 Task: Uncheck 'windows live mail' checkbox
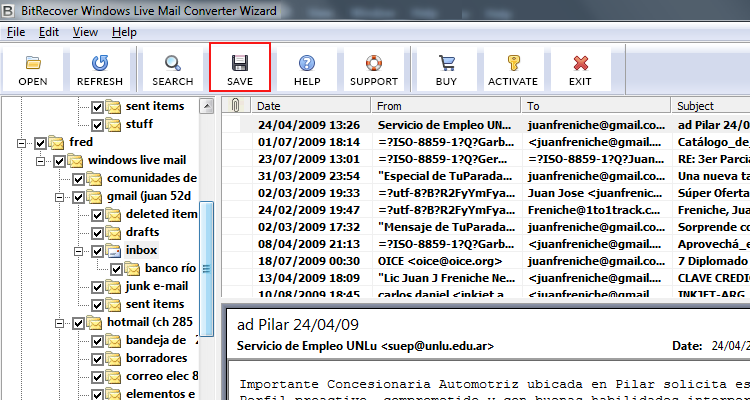tap(59, 161)
